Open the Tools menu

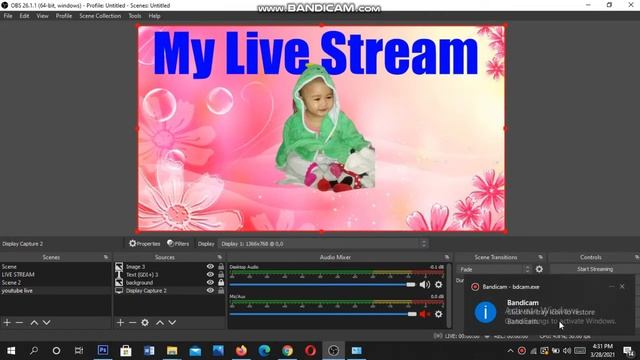tap(135, 16)
